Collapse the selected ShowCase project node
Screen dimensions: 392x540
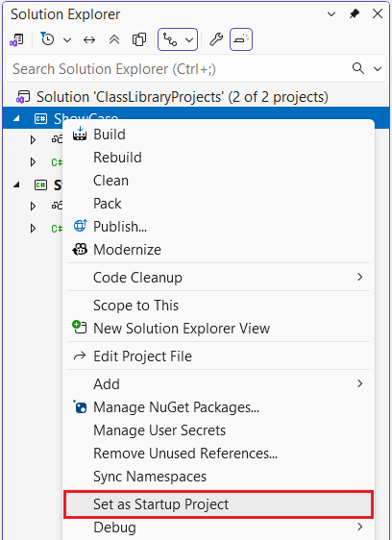pos(16,119)
